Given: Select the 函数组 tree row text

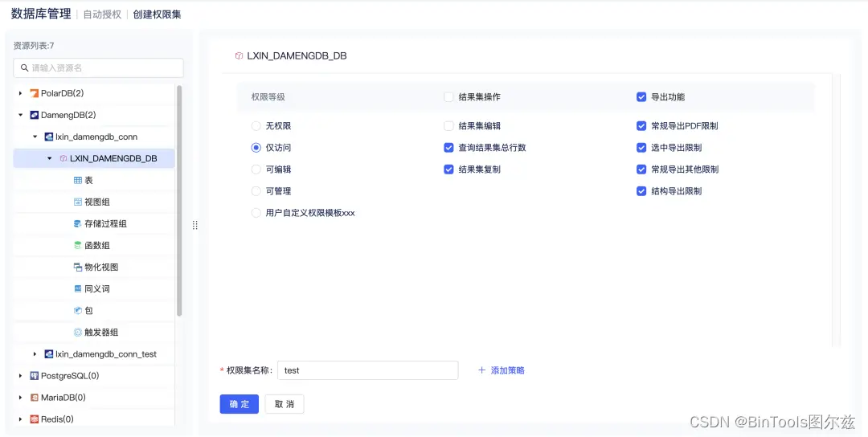Looking at the screenshot, I should coord(97,245).
